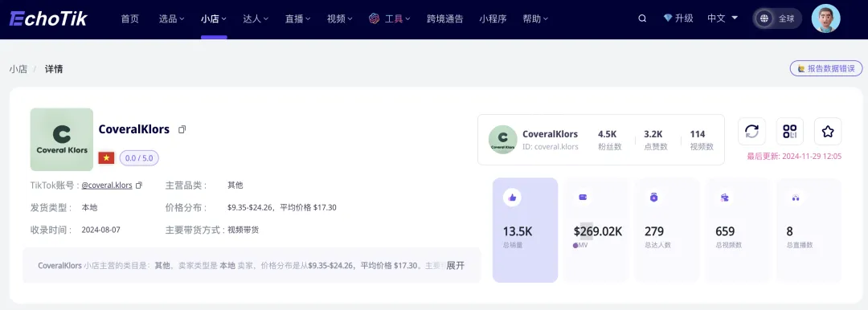Select the 8 总直播数 card
Viewport: 868px width, 310px height.
(x=809, y=230)
